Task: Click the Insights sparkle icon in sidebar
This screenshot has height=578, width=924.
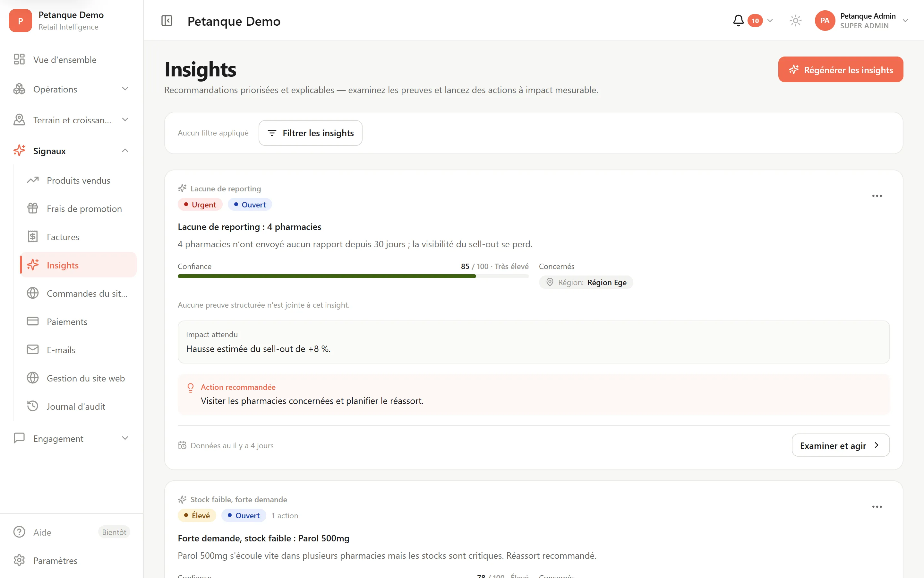Action: 33,265
